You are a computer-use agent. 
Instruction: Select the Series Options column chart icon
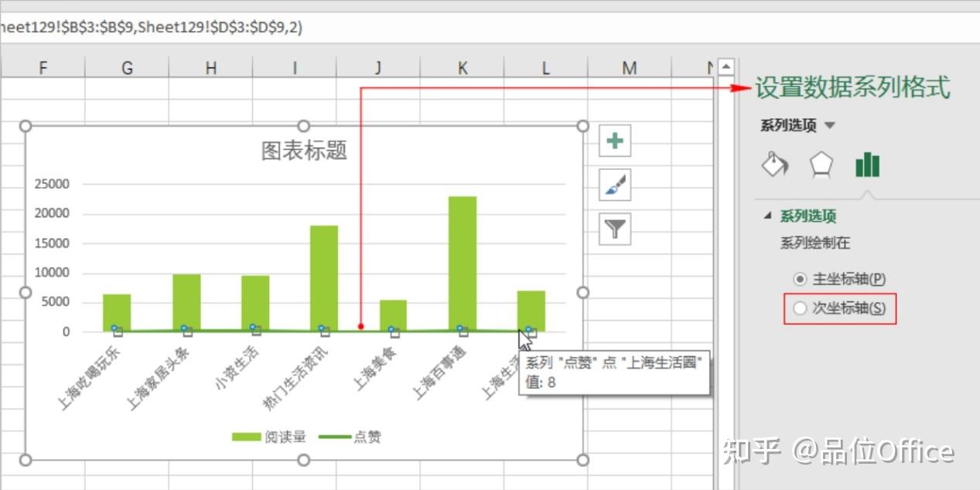pyautogui.click(x=866, y=164)
